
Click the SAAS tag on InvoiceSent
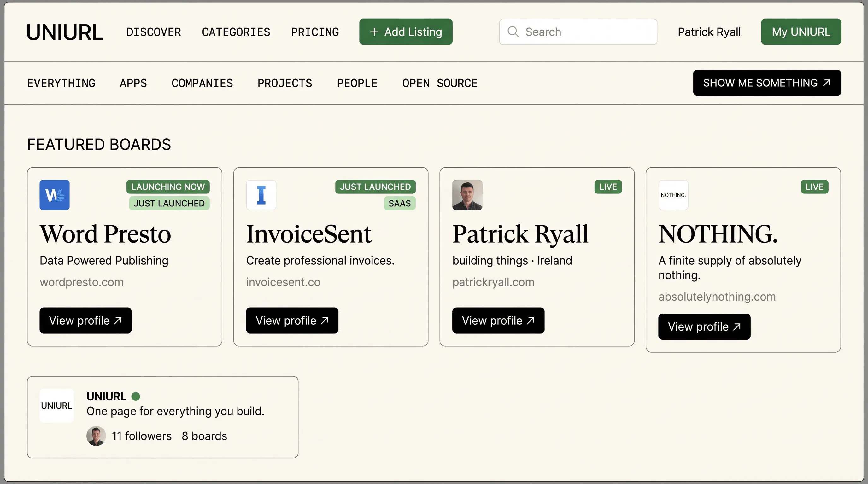pyautogui.click(x=400, y=203)
